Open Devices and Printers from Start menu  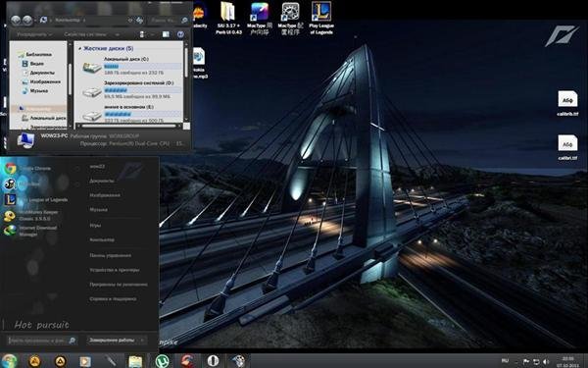pyautogui.click(x=115, y=270)
